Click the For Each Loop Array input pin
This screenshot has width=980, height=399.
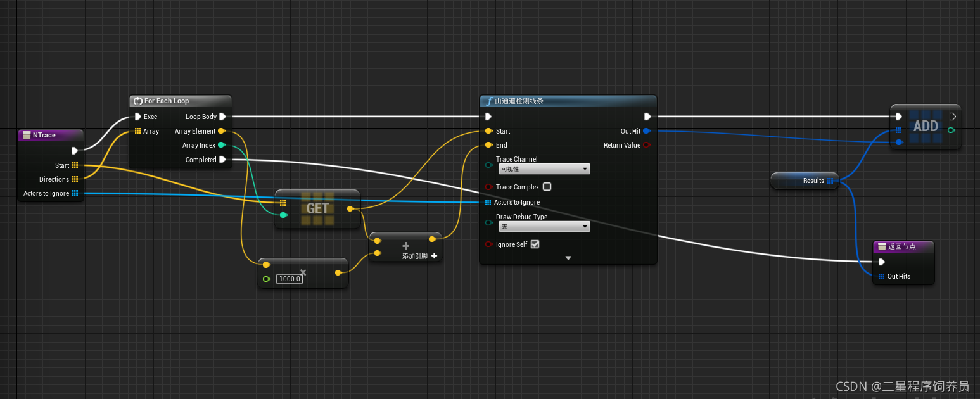point(137,131)
